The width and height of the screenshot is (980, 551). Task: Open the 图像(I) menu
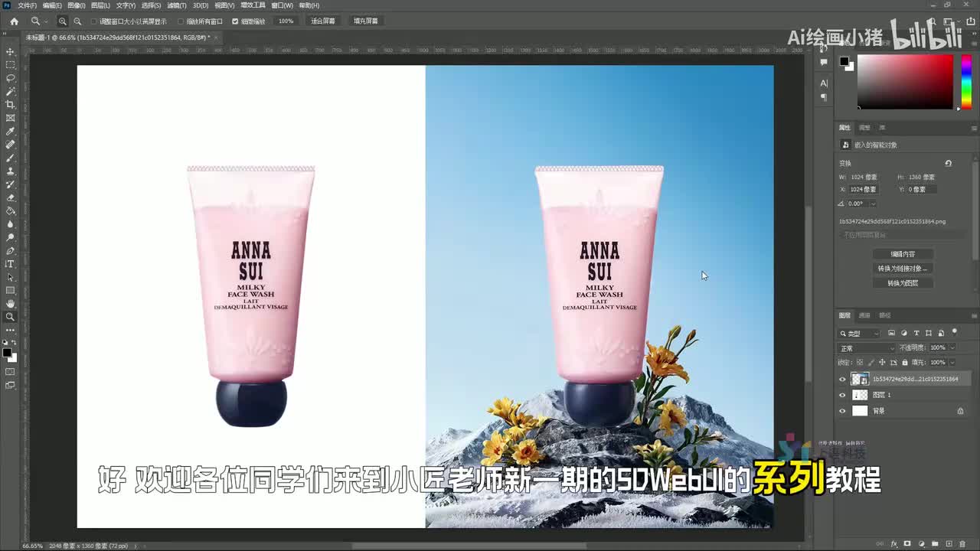(x=76, y=5)
